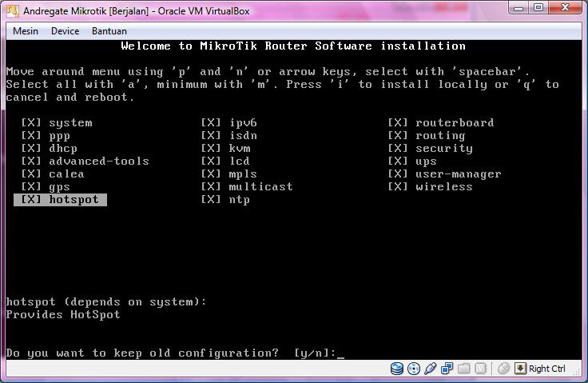Click the mouse integration indicator icon
The height and width of the screenshot is (383, 588).
(x=503, y=369)
